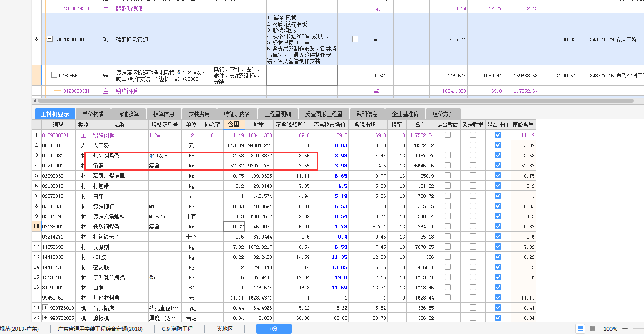Collapse quota row C7-2-65

[54, 76]
